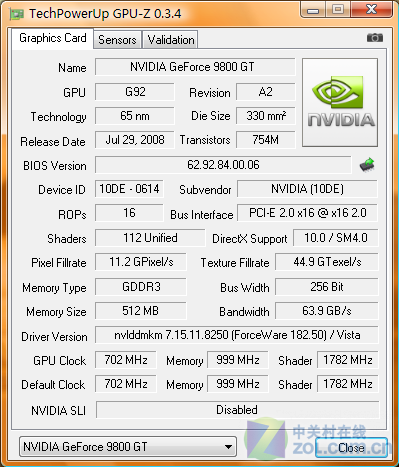Image resolution: width=399 pixels, height=467 pixels.
Task: Minimize the GPU-Z window
Action: (313, 10)
